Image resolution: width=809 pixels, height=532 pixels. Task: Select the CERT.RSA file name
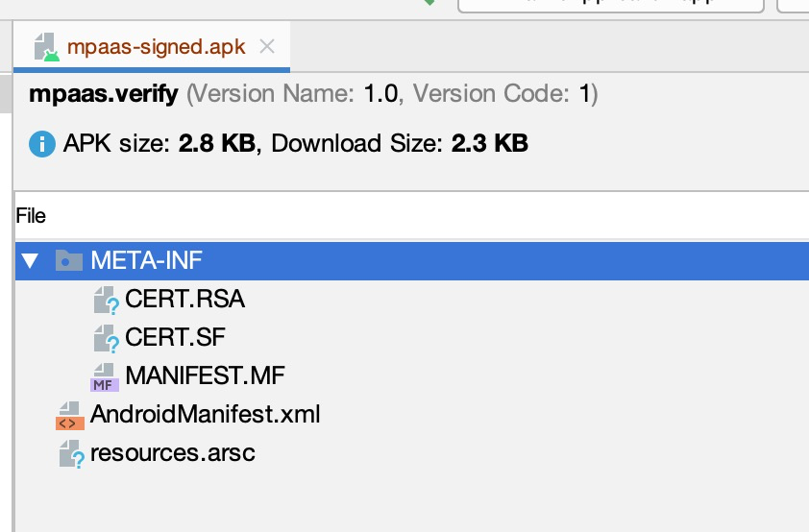click(x=184, y=299)
